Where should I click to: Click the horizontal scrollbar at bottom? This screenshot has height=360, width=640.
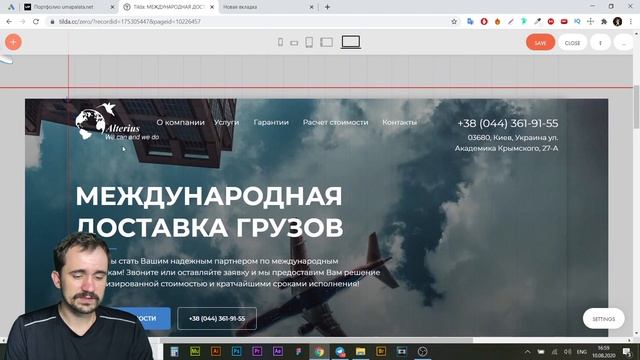316,340
